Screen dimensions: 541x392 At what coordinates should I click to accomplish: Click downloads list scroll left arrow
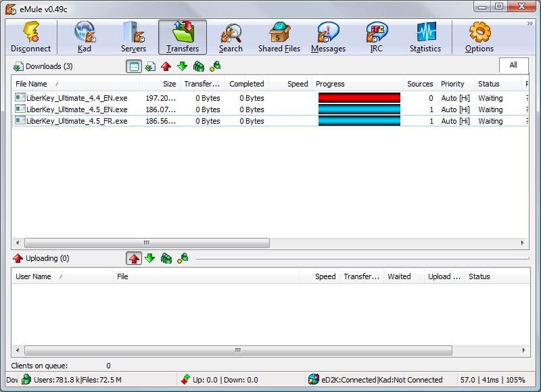click(x=18, y=243)
